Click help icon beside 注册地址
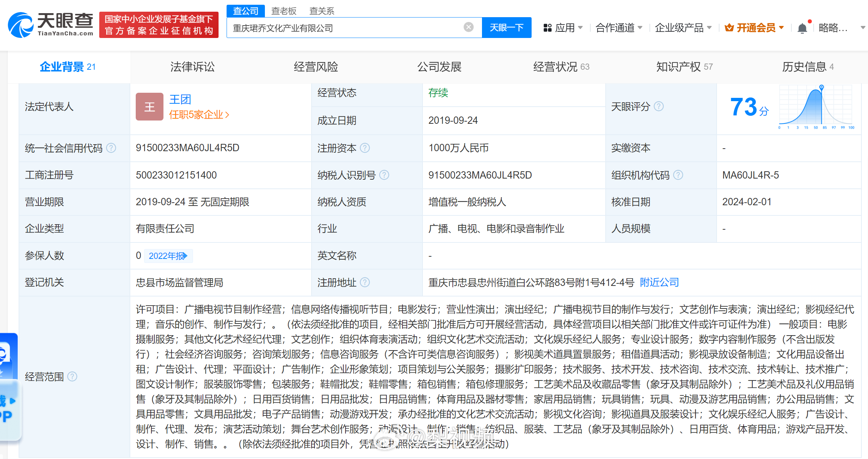The image size is (868, 459). click(365, 282)
